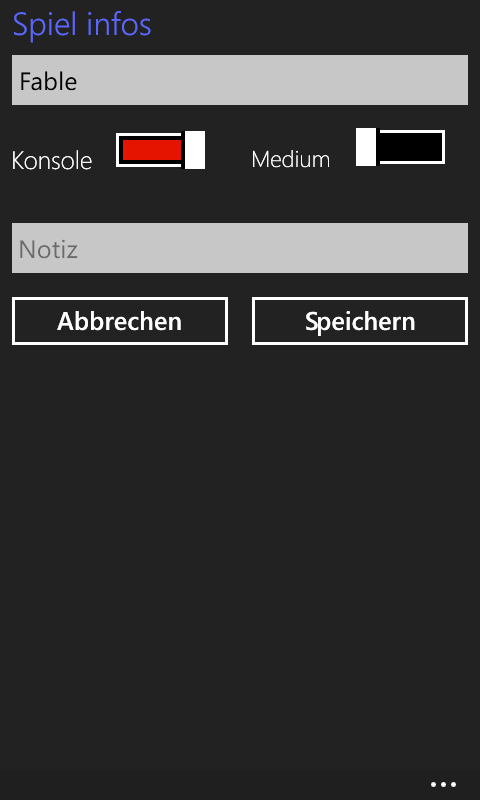Screen dimensions: 480x800
Task: Click the Notiz placeholder text
Action: click(48, 249)
